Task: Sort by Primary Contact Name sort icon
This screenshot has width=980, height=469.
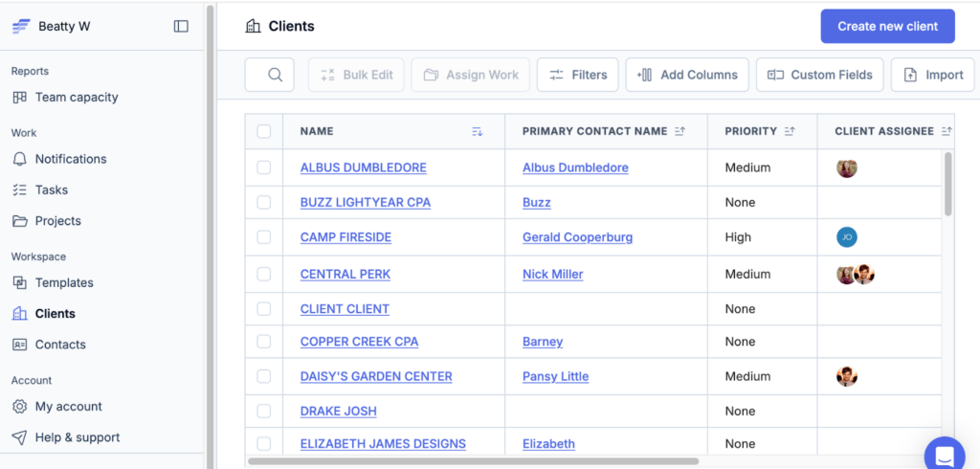Action: pyautogui.click(x=680, y=131)
